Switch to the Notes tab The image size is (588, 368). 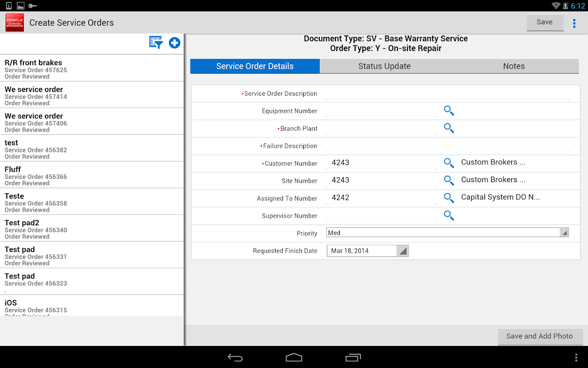point(514,66)
